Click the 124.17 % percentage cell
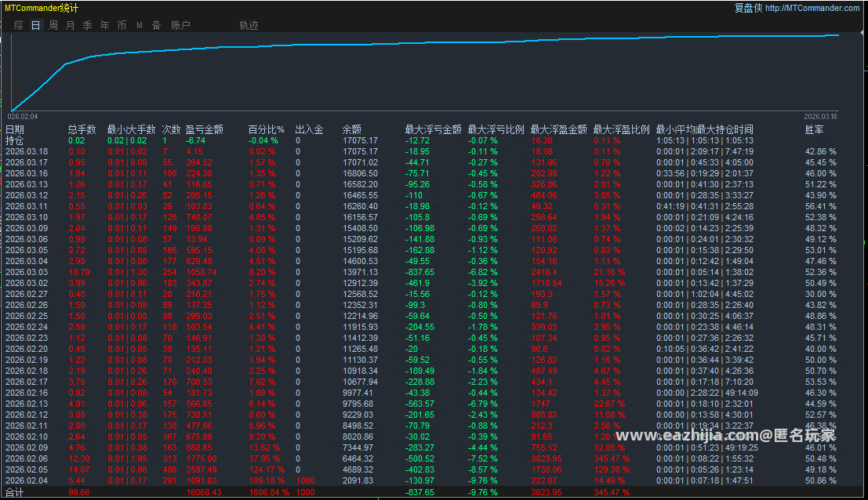This screenshot has height=500, width=868. pos(267,469)
